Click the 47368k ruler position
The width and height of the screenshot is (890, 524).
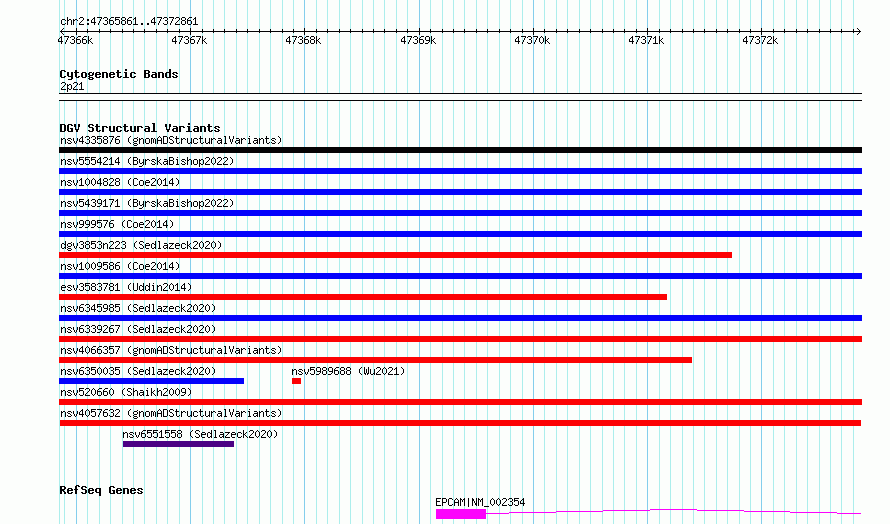pyautogui.click(x=304, y=40)
